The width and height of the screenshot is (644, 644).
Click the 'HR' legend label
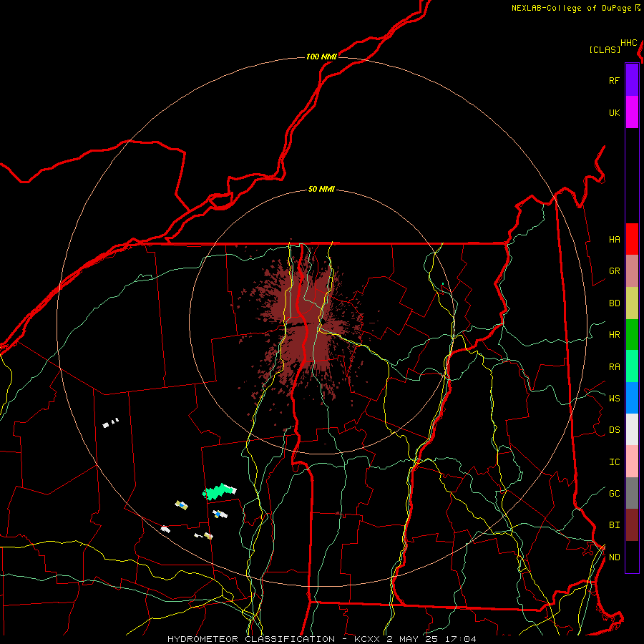tap(614, 335)
